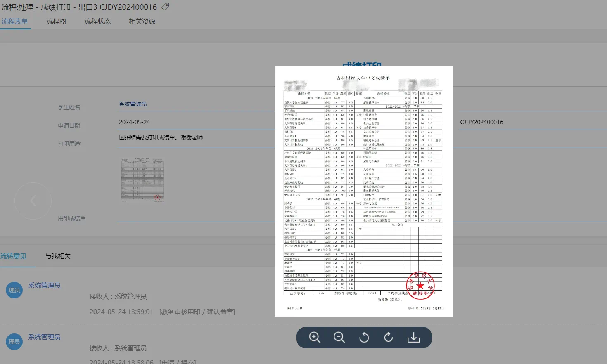Download the transcript image
The image size is (607, 364).
413,338
